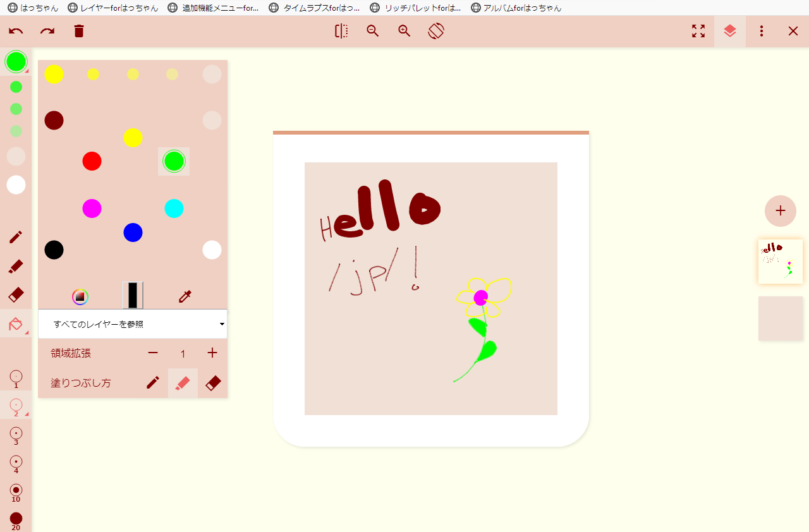Open the black grayscale bar selector

click(133, 296)
